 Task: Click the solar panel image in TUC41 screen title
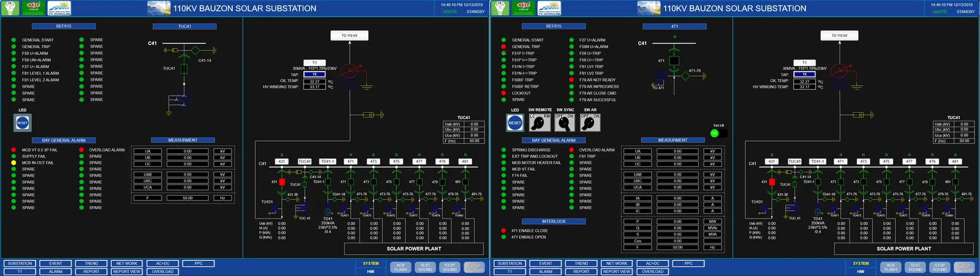159,8
